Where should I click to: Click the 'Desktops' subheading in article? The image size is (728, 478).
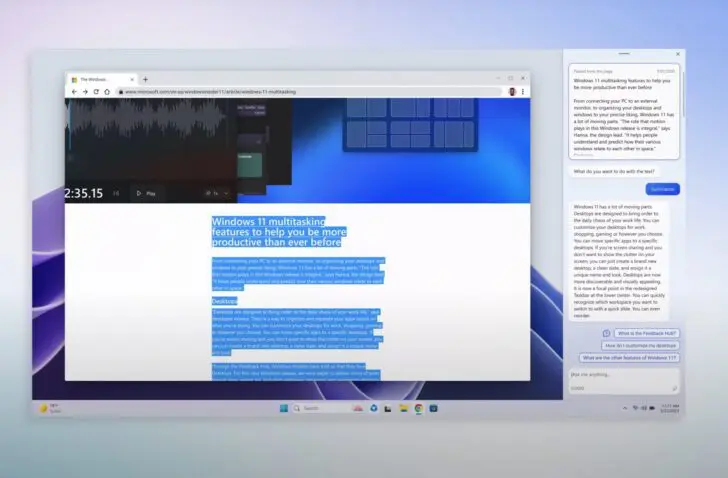tap(225, 301)
